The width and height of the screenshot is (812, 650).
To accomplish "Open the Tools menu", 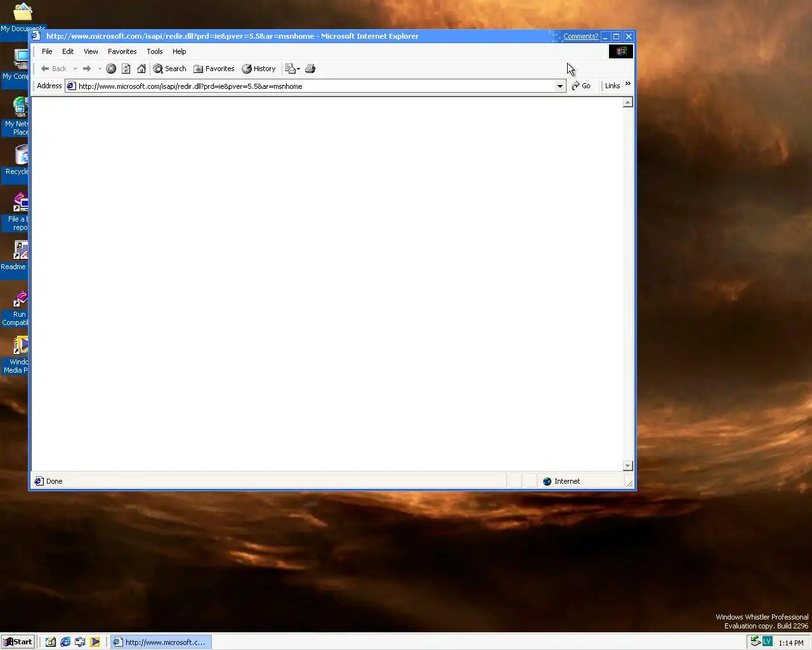I will [155, 51].
